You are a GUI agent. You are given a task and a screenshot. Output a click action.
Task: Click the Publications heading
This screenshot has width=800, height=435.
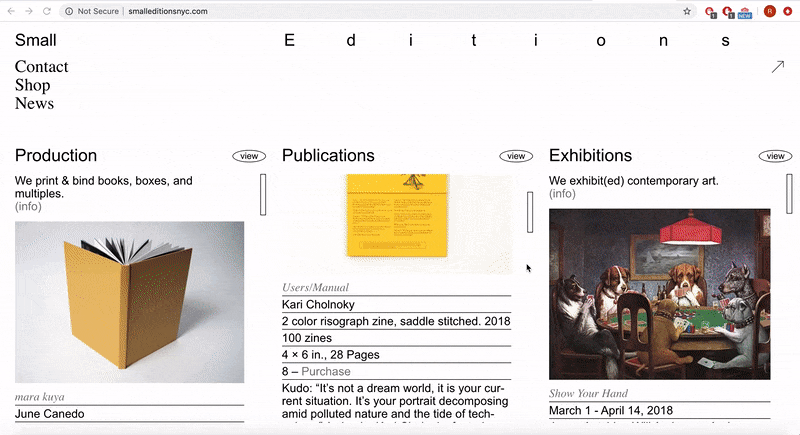coord(328,156)
